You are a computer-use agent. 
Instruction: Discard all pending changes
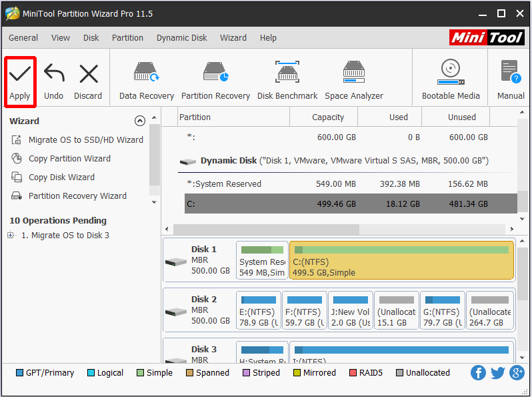point(88,82)
